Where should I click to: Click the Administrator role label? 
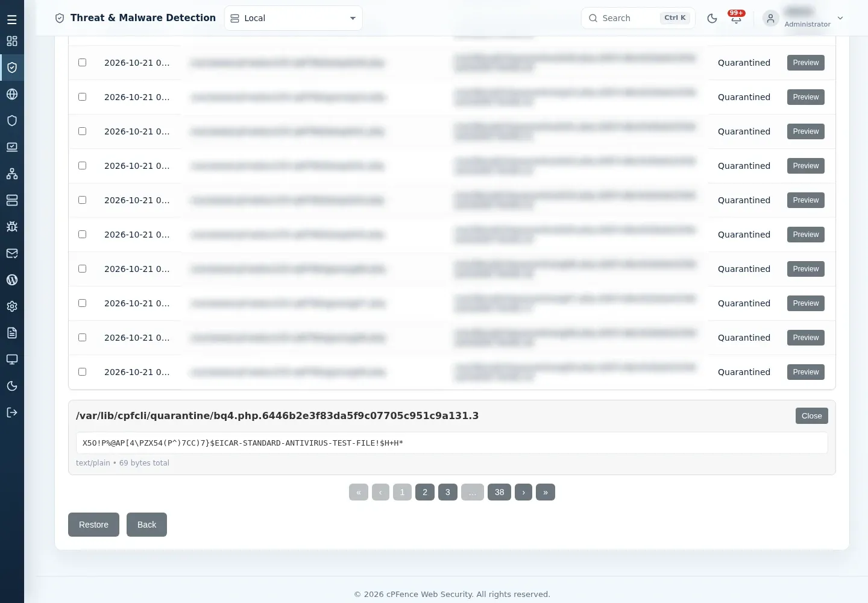tap(807, 24)
